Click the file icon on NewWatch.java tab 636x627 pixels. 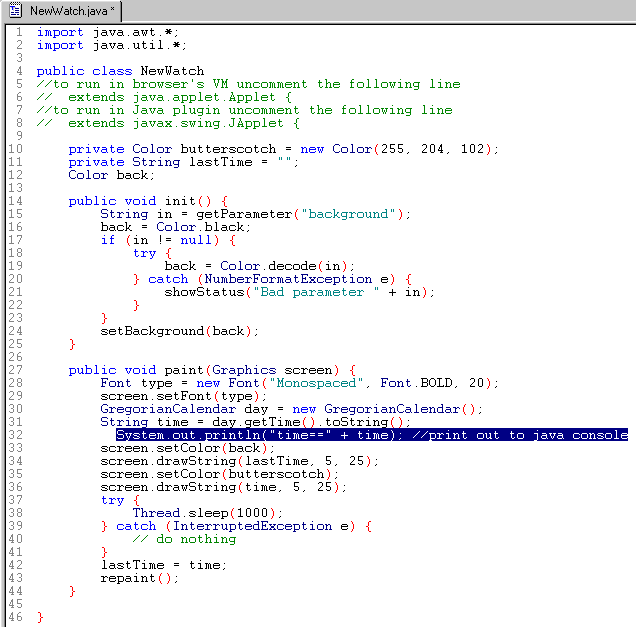[x=15, y=10]
